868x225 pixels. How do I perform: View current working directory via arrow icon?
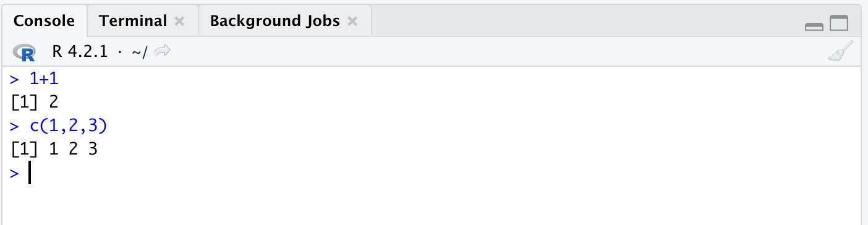[162, 52]
